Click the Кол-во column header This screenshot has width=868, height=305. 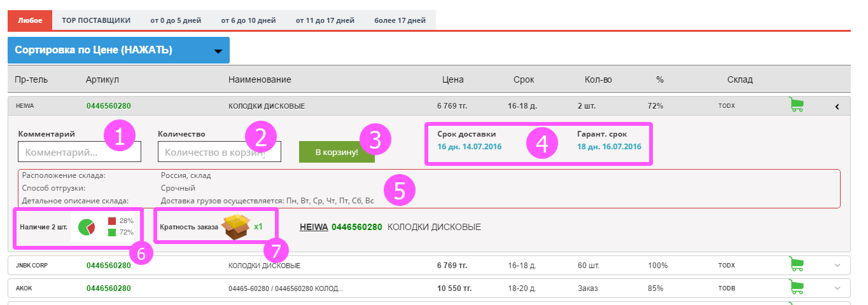(598, 79)
